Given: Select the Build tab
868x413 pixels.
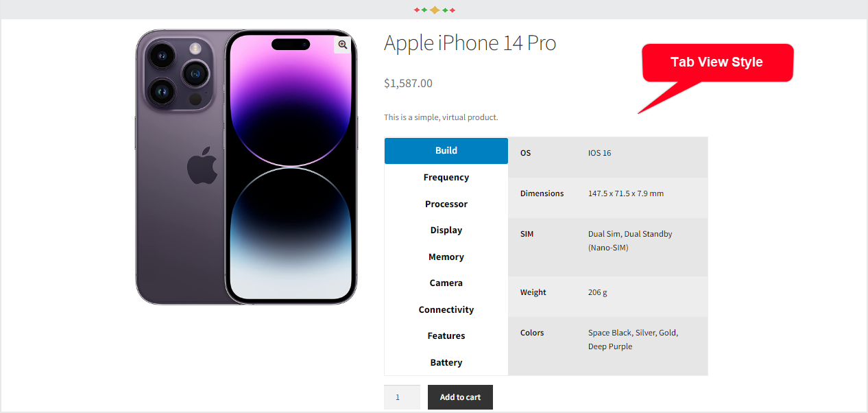Looking at the screenshot, I should pos(446,151).
